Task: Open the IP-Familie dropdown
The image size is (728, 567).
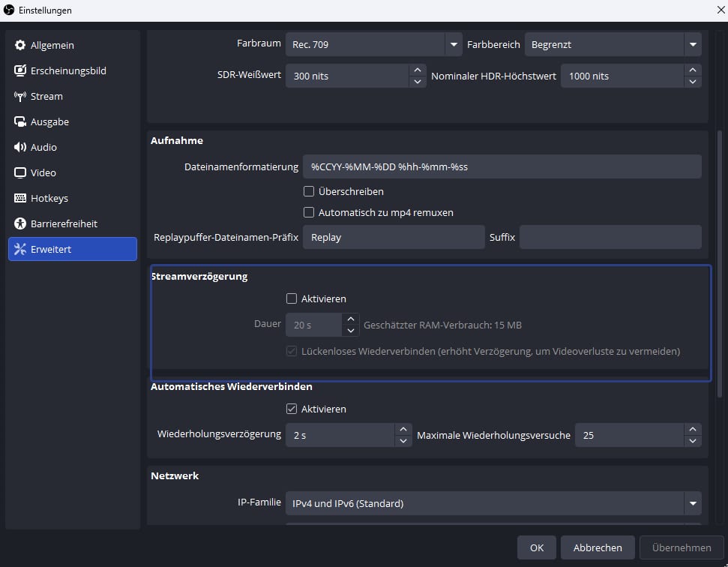Action: [493, 503]
